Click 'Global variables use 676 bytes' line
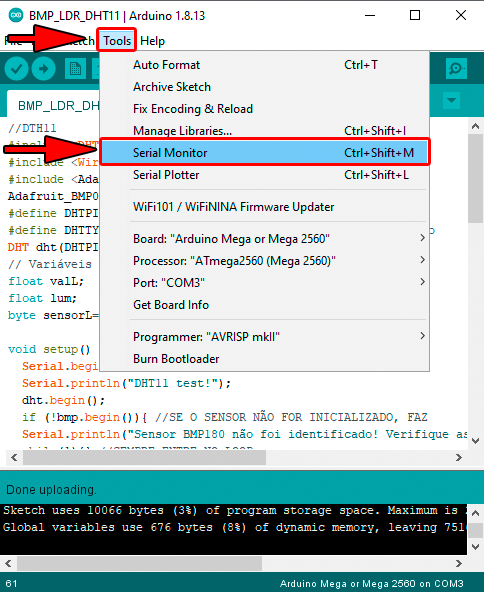This screenshot has width=484, height=592. tap(234, 527)
